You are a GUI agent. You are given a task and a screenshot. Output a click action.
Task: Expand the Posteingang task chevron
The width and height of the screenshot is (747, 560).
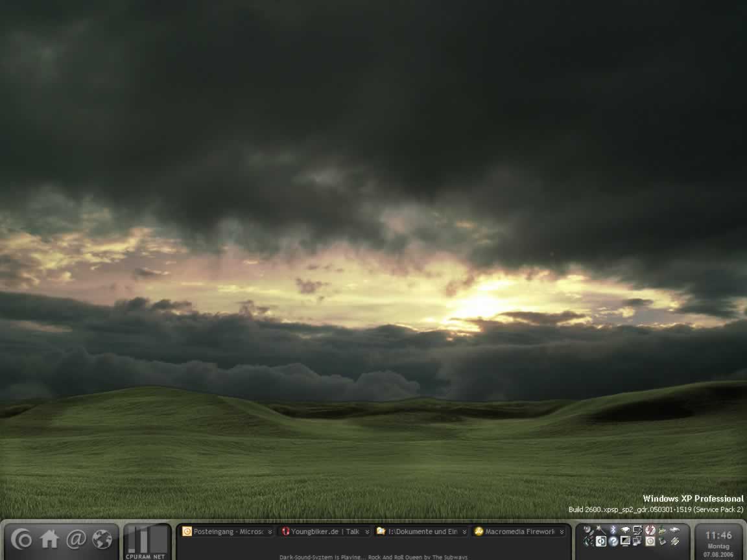[x=270, y=532]
